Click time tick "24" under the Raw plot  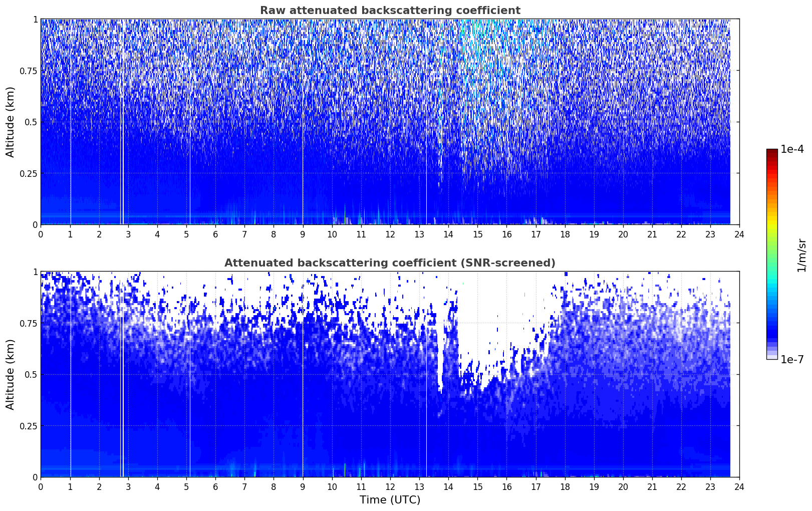coord(739,234)
